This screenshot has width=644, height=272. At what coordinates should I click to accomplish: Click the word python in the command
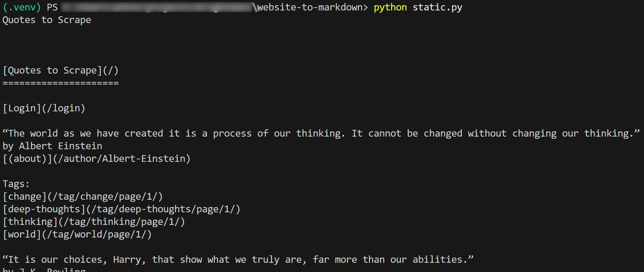(390, 7)
